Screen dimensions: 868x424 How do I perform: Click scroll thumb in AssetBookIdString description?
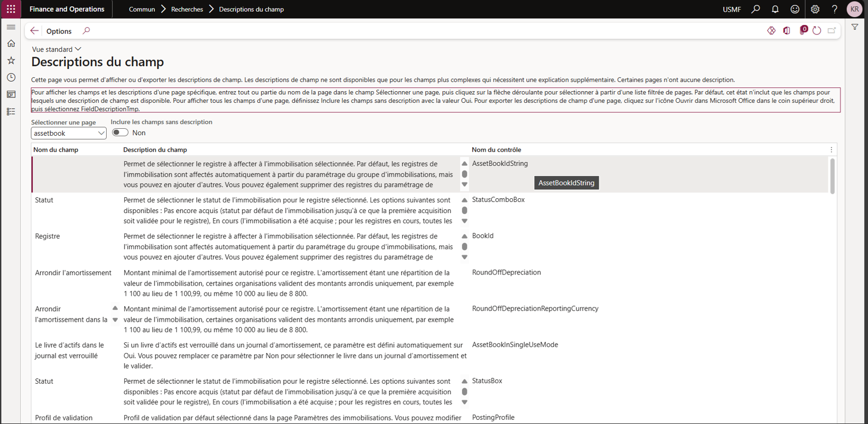coord(464,174)
